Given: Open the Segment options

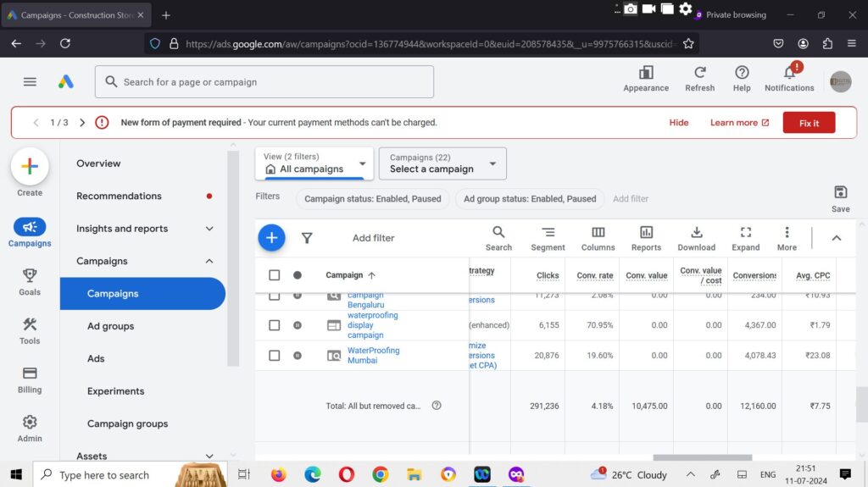Looking at the screenshot, I should 548,239.
